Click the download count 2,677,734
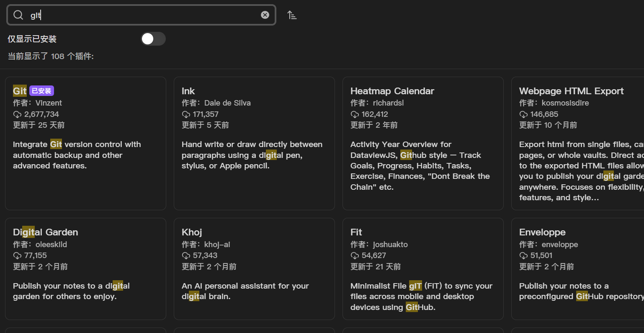Image resolution: width=644 pixels, height=333 pixels. [41, 114]
